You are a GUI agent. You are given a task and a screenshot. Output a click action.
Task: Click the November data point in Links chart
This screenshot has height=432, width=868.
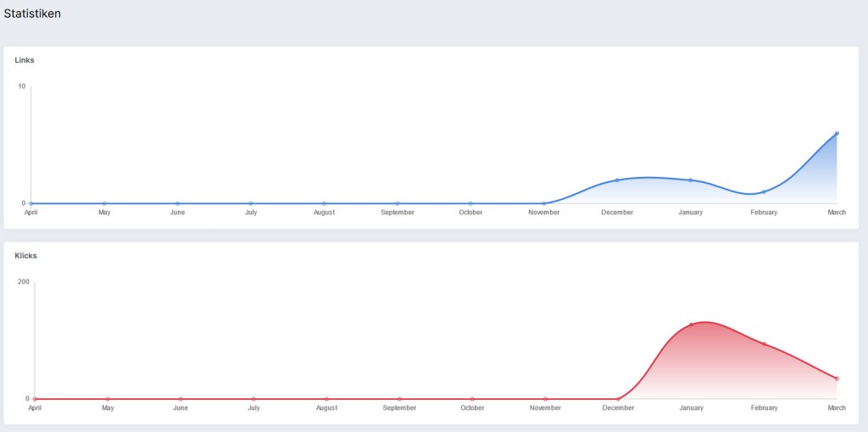point(543,203)
